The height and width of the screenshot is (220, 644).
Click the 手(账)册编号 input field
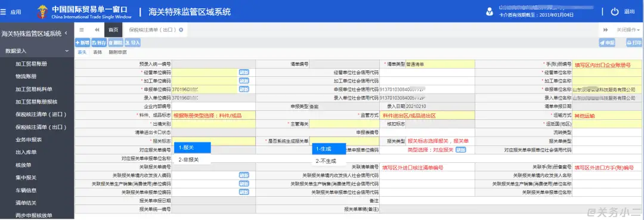point(608,64)
